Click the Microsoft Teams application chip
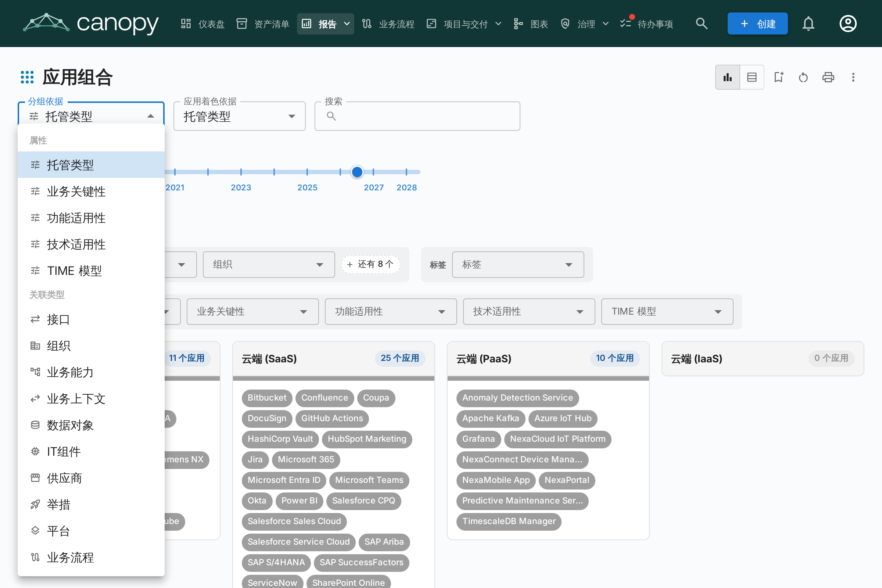Image resolution: width=882 pixels, height=588 pixels. pos(369,480)
